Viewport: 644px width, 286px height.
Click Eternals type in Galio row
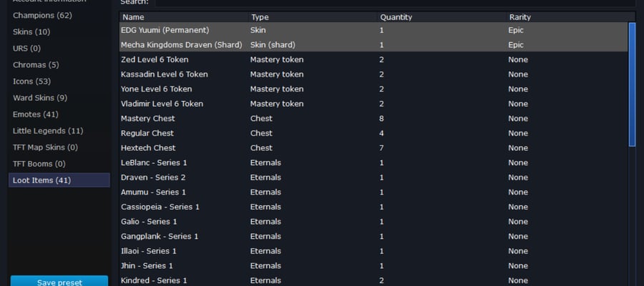(265, 222)
